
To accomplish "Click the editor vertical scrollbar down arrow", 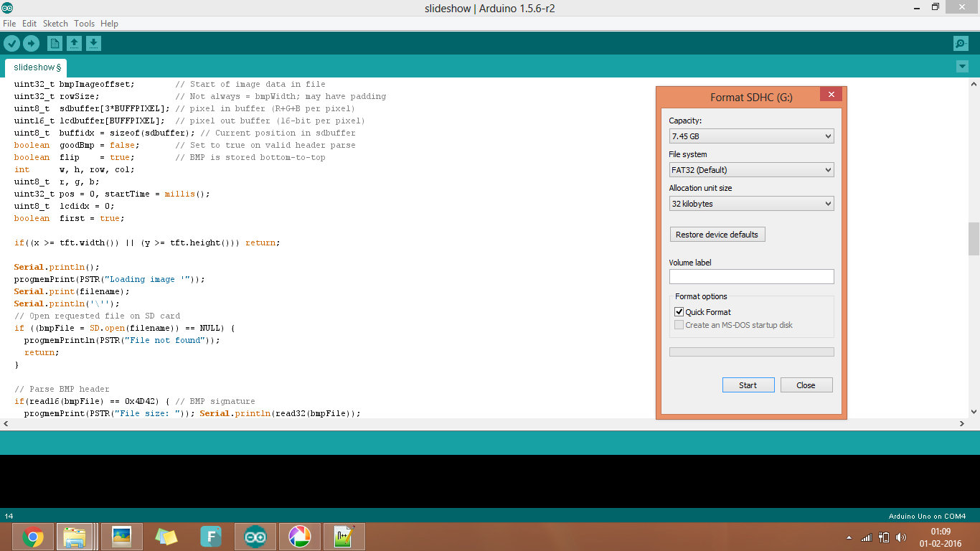I will click(x=974, y=412).
